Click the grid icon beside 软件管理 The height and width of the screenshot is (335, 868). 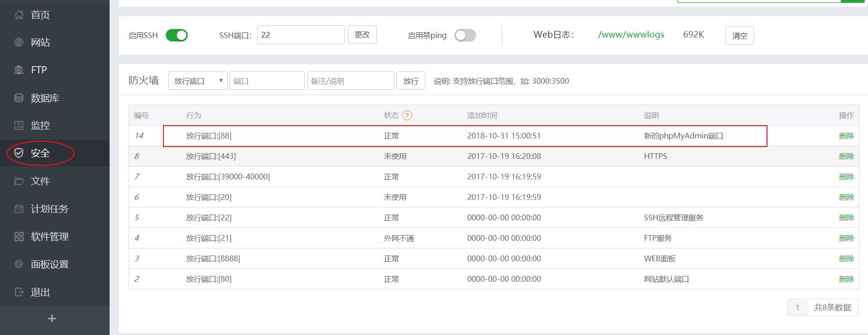[x=19, y=236]
